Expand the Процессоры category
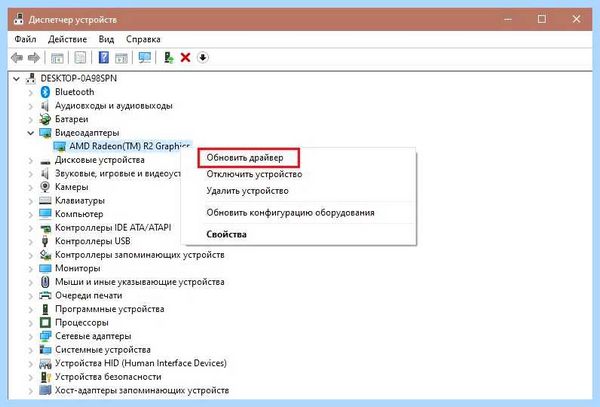Image resolution: width=600 pixels, height=407 pixels. click(30, 323)
